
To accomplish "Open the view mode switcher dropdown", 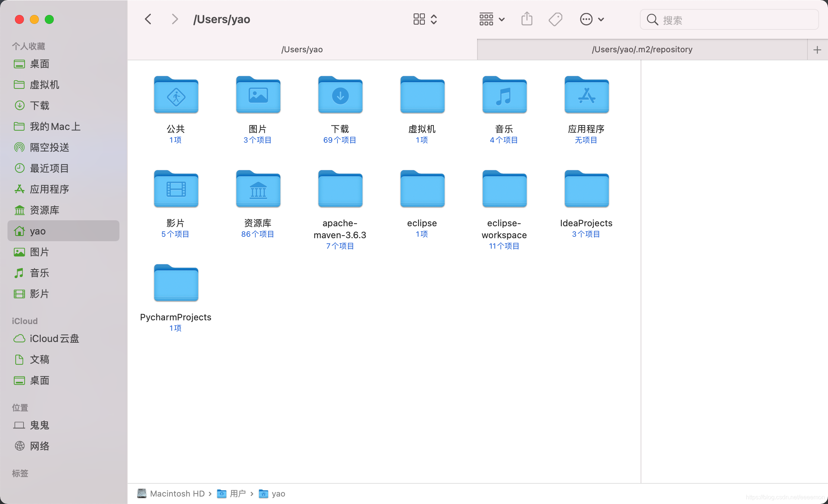I will pos(425,19).
